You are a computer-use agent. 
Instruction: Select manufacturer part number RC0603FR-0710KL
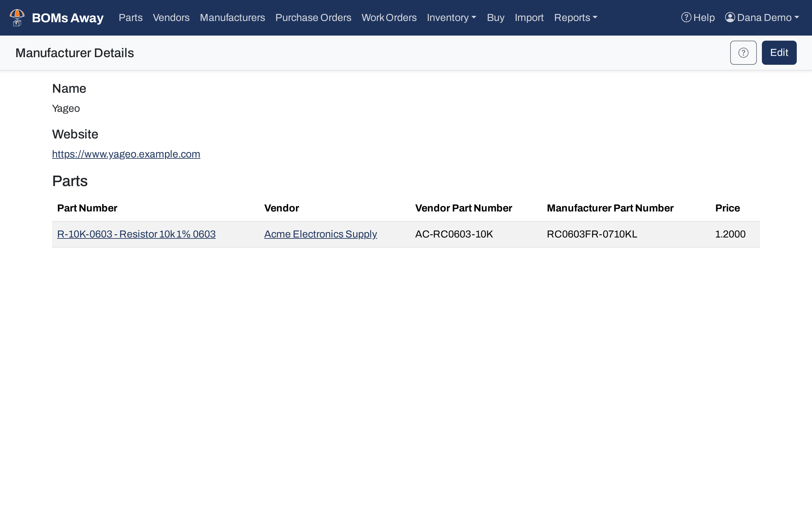[x=592, y=234]
